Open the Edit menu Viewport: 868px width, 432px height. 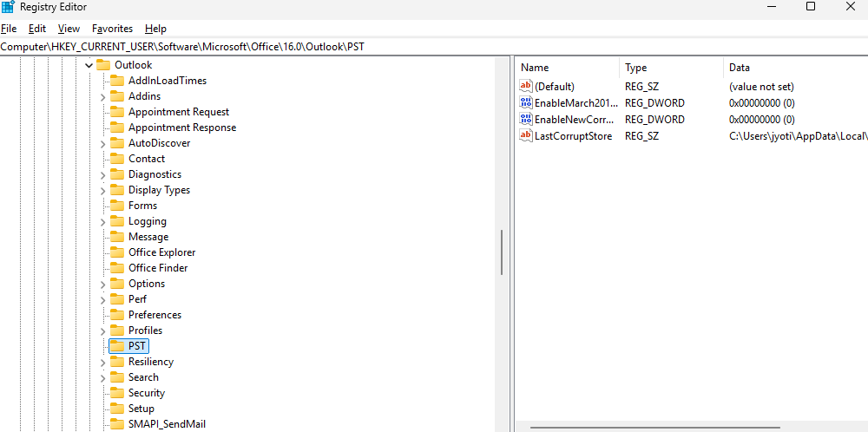tap(37, 29)
